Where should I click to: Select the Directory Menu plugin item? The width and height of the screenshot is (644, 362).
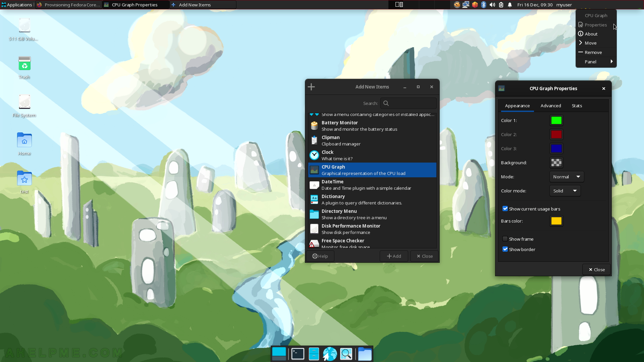pyautogui.click(x=372, y=214)
